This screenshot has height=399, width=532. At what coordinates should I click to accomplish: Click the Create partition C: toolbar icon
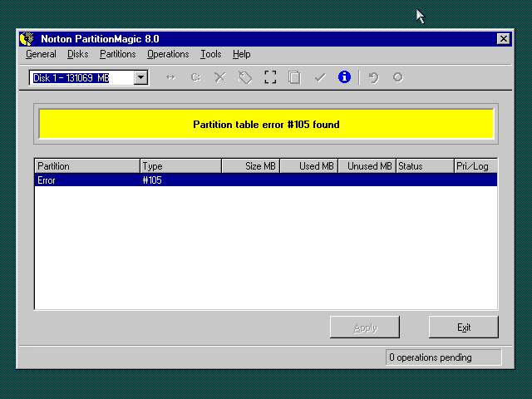pyautogui.click(x=195, y=77)
